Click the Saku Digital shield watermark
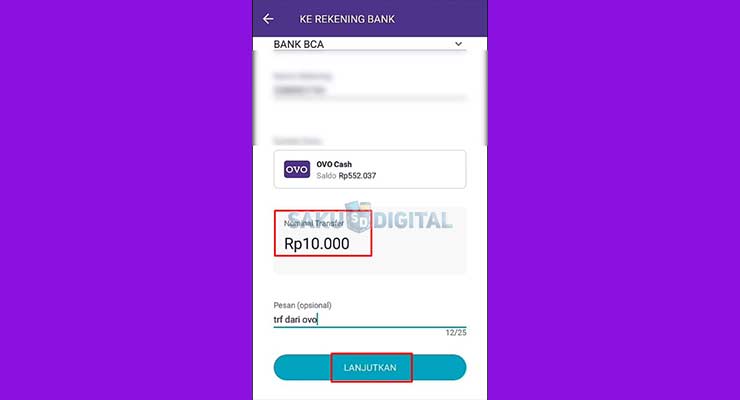Viewport: 740px width, 400px height. pyautogui.click(x=359, y=217)
